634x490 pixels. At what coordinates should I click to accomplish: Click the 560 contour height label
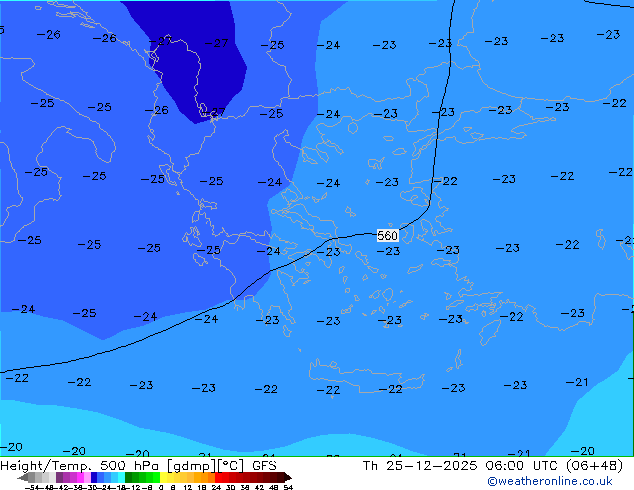click(x=387, y=235)
